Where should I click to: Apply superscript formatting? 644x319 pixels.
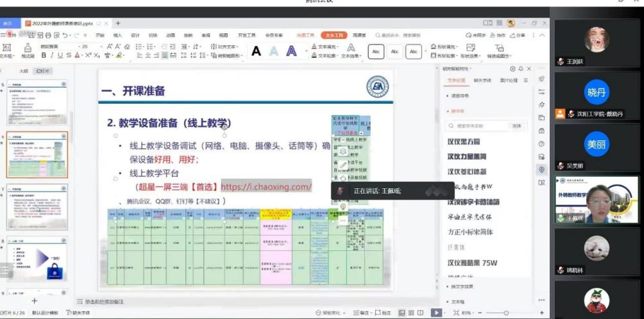pyautogui.click(x=88, y=55)
